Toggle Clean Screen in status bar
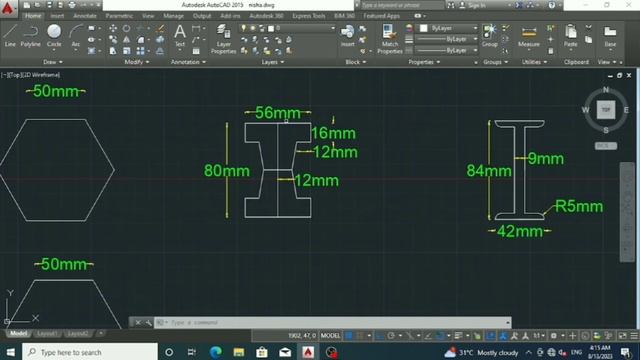640x360 pixels. tap(622, 336)
